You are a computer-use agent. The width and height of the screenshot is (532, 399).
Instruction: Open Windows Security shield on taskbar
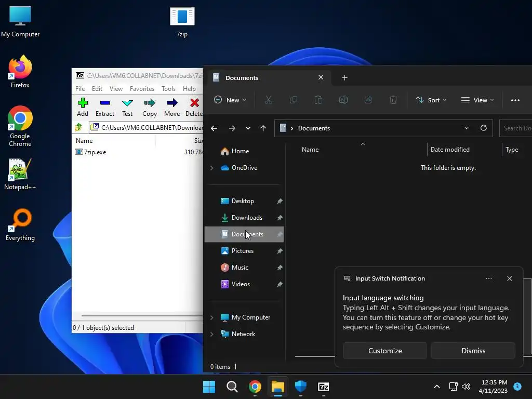coord(301,387)
